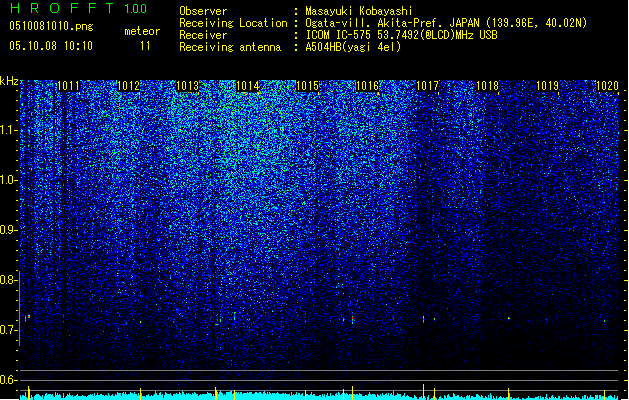Click the Receiving antenna label
629x400 pixels.
point(230,47)
